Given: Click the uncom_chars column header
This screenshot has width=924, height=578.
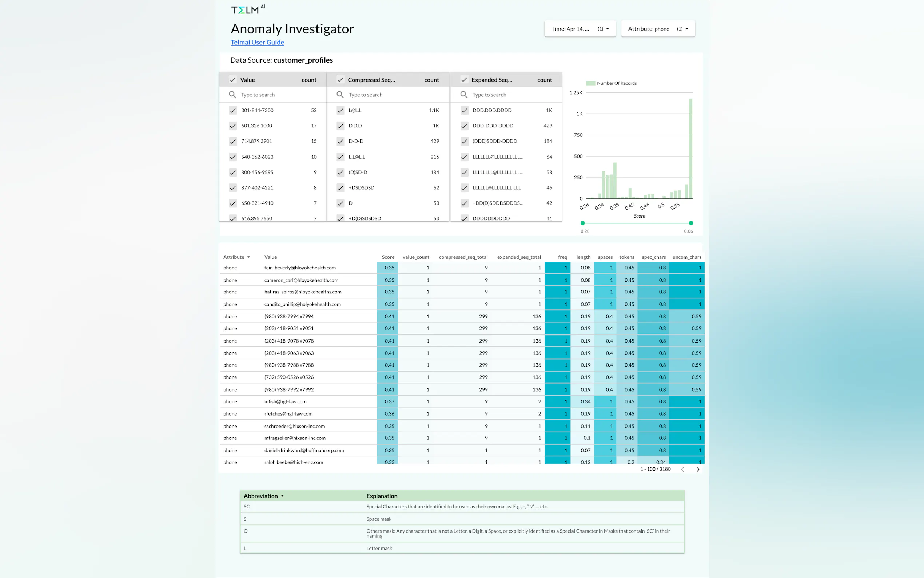Looking at the screenshot, I should point(686,257).
